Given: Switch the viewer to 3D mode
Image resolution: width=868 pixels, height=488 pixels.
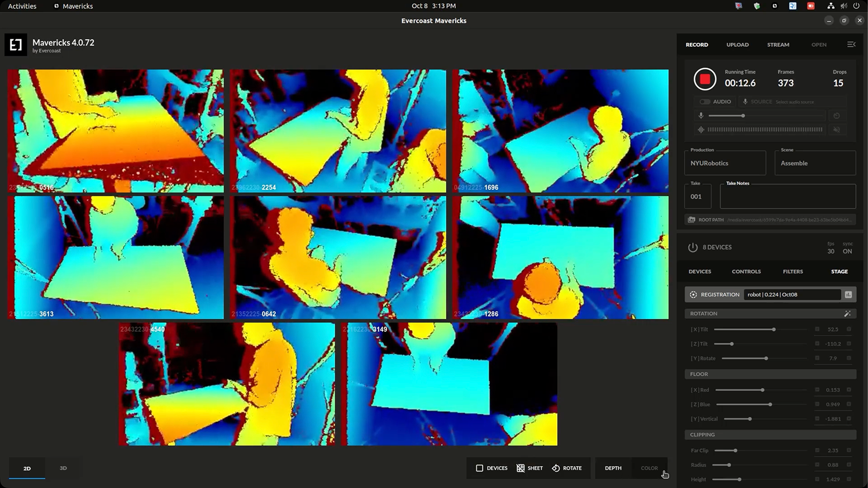Looking at the screenshot, I should (x=63, y=468).
